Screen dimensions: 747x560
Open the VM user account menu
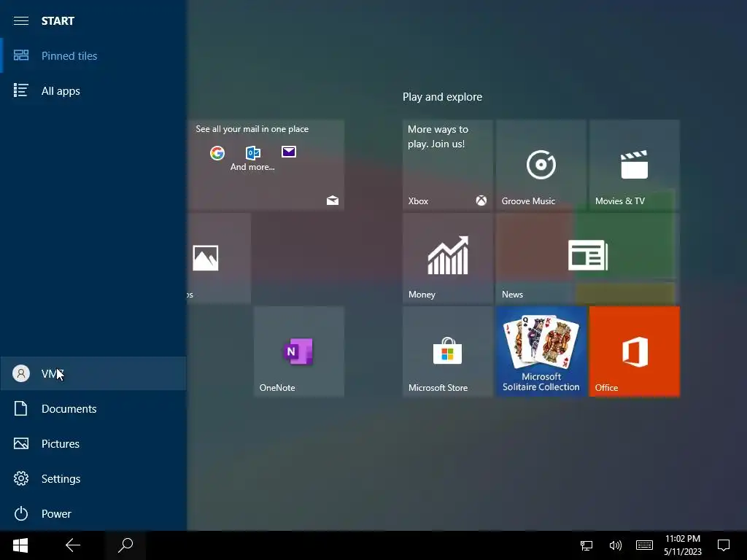click(93, 373)
